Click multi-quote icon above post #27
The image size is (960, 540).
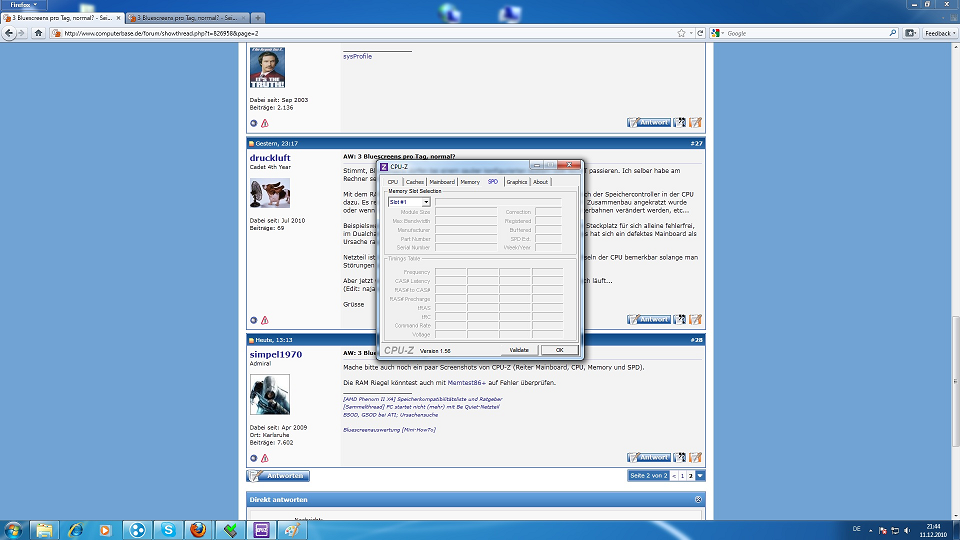pyautogui.click(x=680, y=122)
